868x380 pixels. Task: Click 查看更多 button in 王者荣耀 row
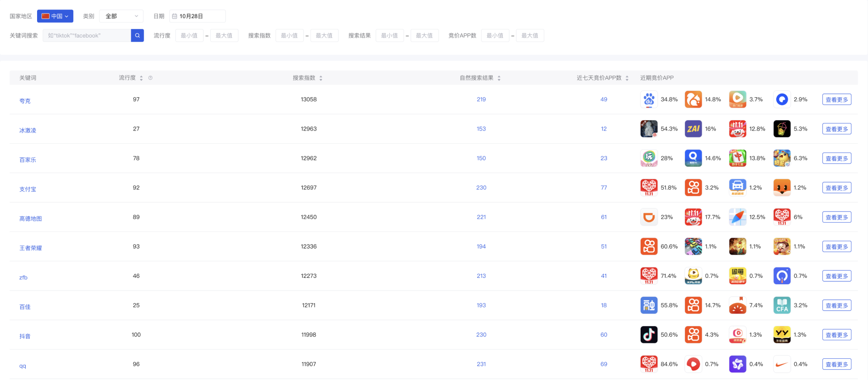pyautogui.click(x=837, y=246)
